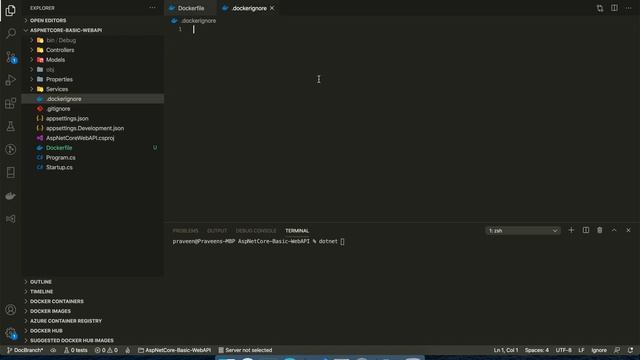Change file encoding via UTF-8
Screen dimensions: 640x360
pos(563,350)
